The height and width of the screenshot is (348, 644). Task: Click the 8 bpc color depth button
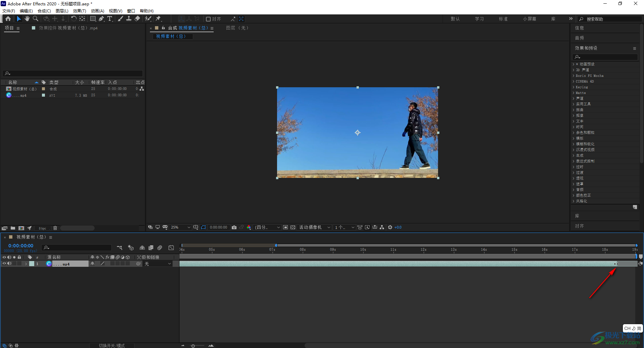(43, 229)
